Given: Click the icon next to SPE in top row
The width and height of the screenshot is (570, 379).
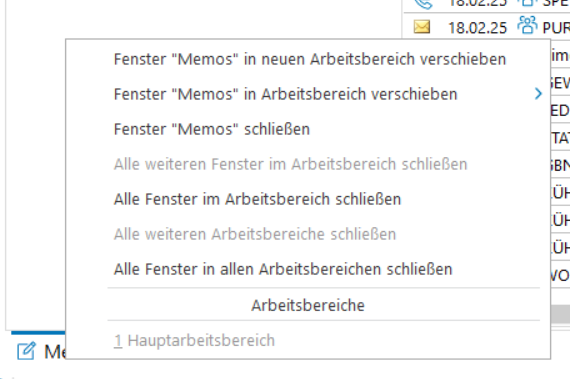Looking at the screenshot, I should [527, 3].
